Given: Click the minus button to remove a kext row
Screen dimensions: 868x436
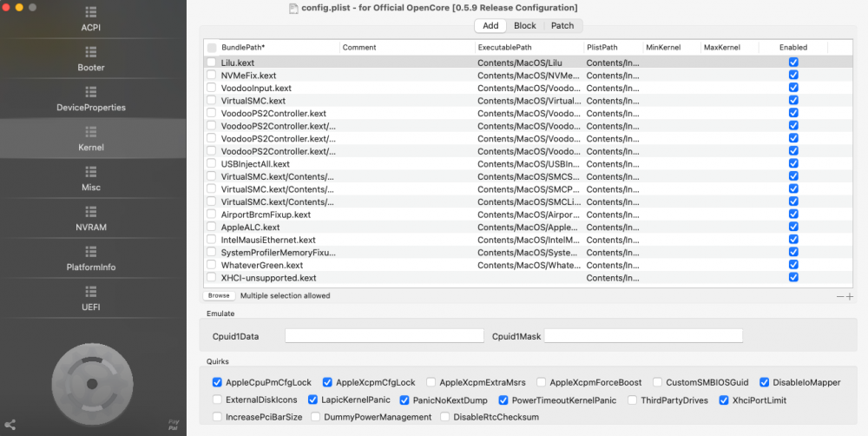Looking at the screenshot, I should coord(840,296).
